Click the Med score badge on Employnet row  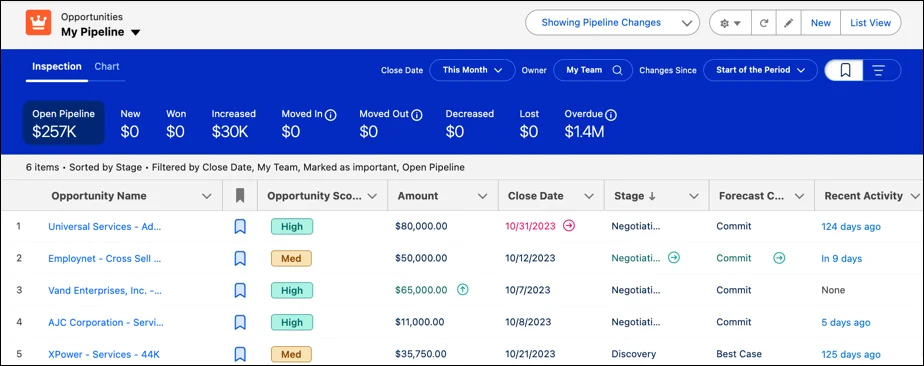click(291, 258)
